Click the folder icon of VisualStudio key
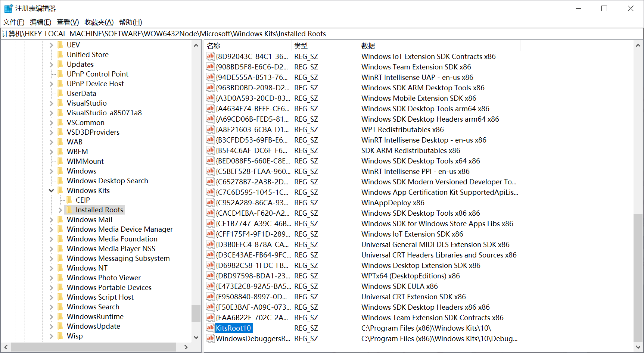Viewport: 644px width, 353px height. [x=60, y=103]
